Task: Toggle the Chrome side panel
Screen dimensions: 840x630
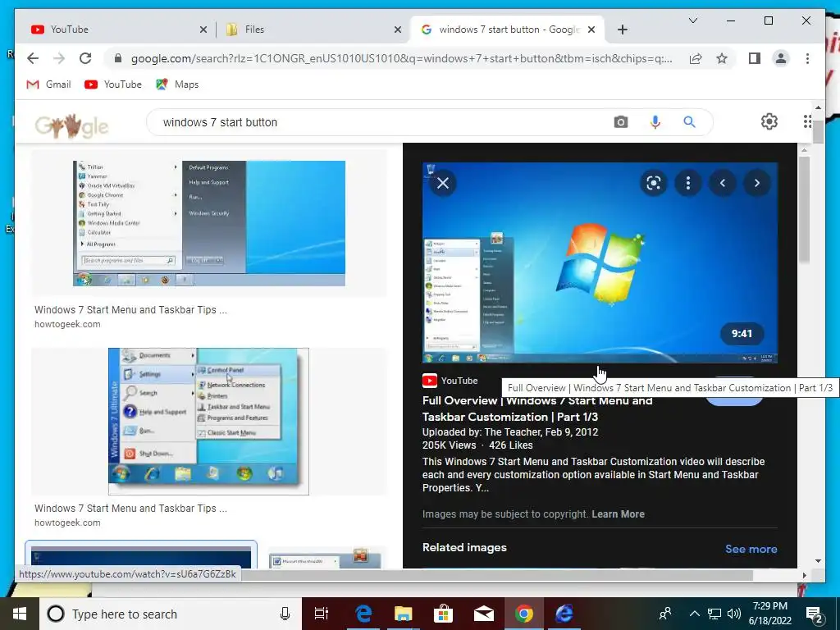Action: (x=755, y=58)
